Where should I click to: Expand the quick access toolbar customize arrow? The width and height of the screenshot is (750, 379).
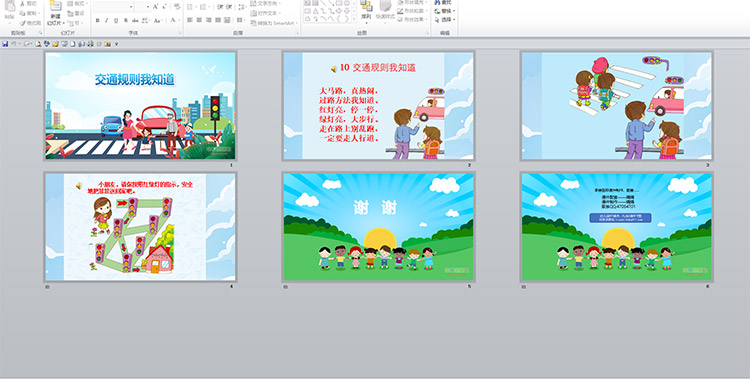(116, 44)
